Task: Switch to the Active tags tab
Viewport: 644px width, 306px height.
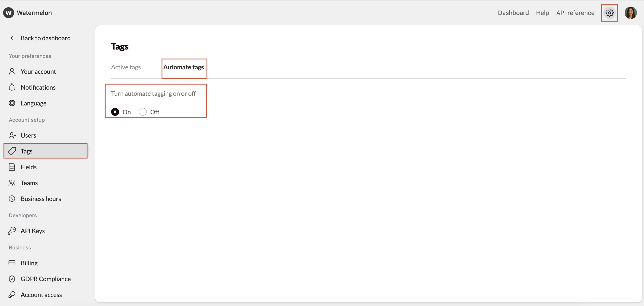Action: pos(126,67)
